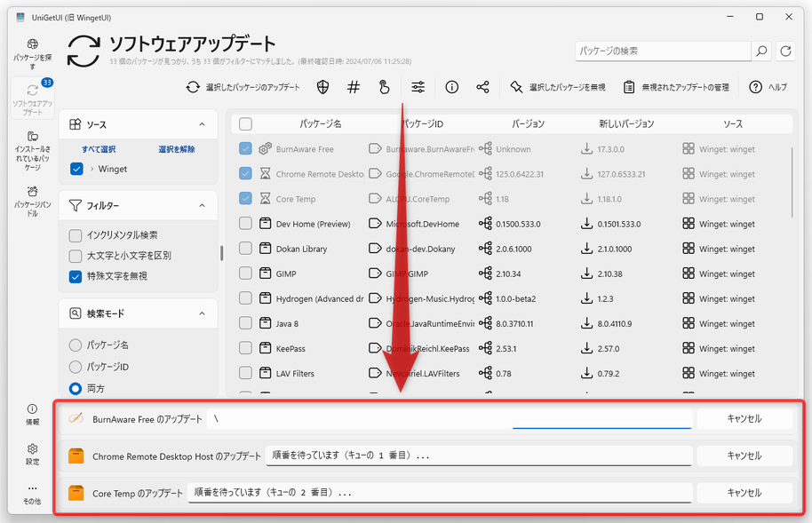
Task: Sort by ソース column header
Action: (733, 123)
